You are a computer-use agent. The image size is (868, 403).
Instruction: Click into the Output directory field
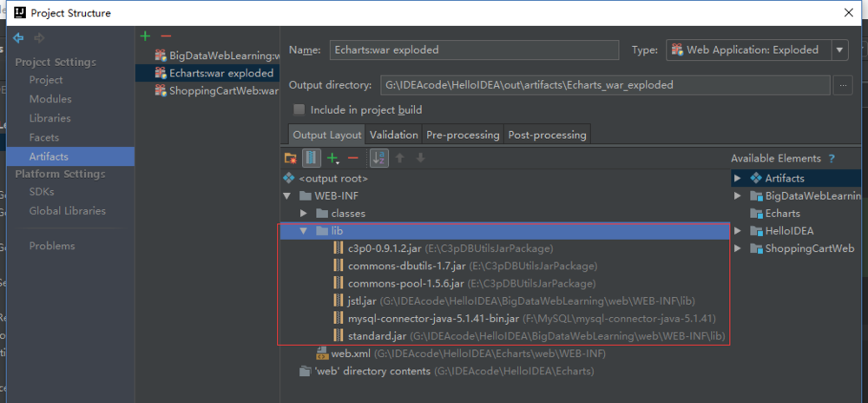tap(606, 85)
